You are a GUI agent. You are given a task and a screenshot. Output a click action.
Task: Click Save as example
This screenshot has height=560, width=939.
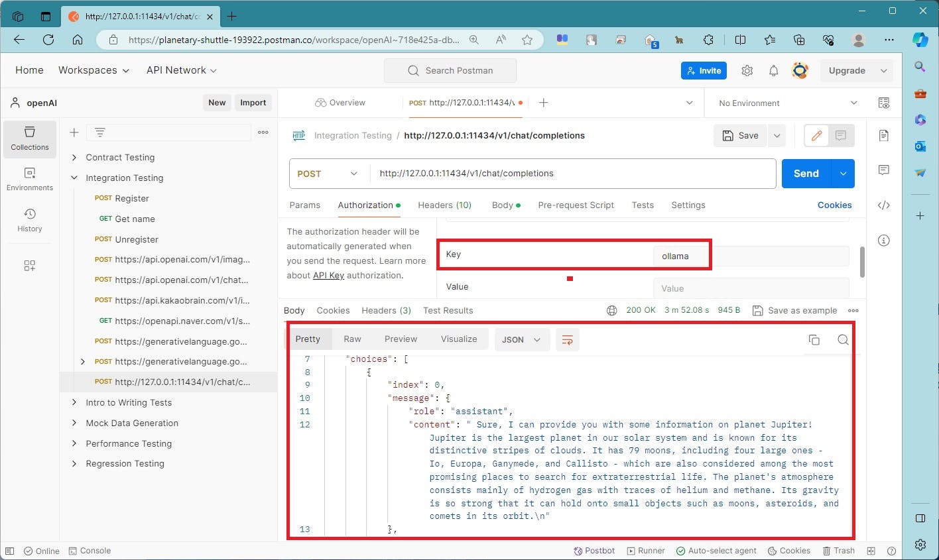pos(794,310)
